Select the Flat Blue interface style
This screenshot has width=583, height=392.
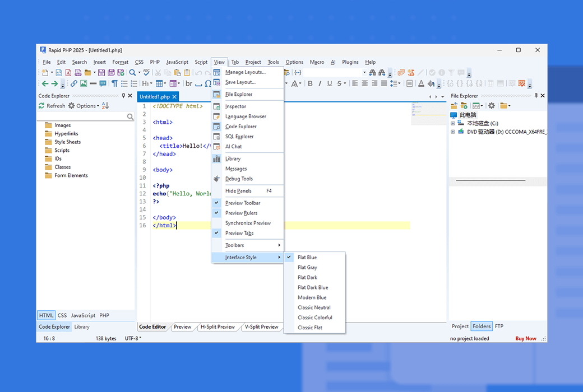click(x=314, y=257)
